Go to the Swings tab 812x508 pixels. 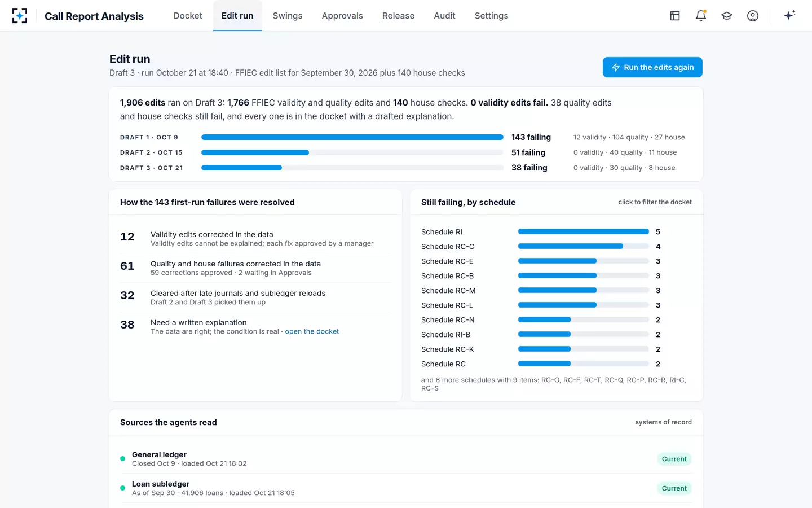pyautogui.click(x=288, y=16)
